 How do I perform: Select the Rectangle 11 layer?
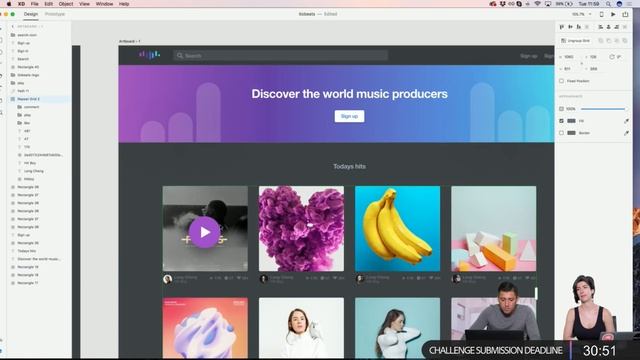click(28, 283)
